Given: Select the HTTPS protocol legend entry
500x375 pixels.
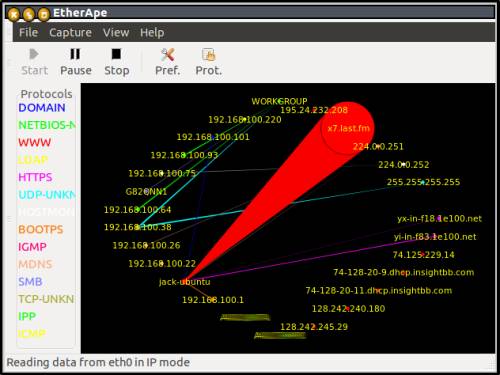Looking at the screenshot, I should pos(35,177).
